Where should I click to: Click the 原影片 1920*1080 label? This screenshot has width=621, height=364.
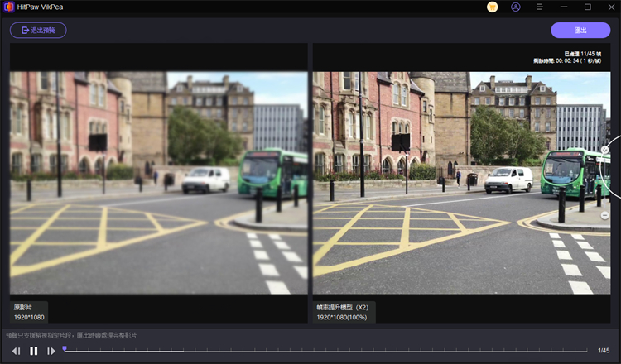(x=30, y=312)
